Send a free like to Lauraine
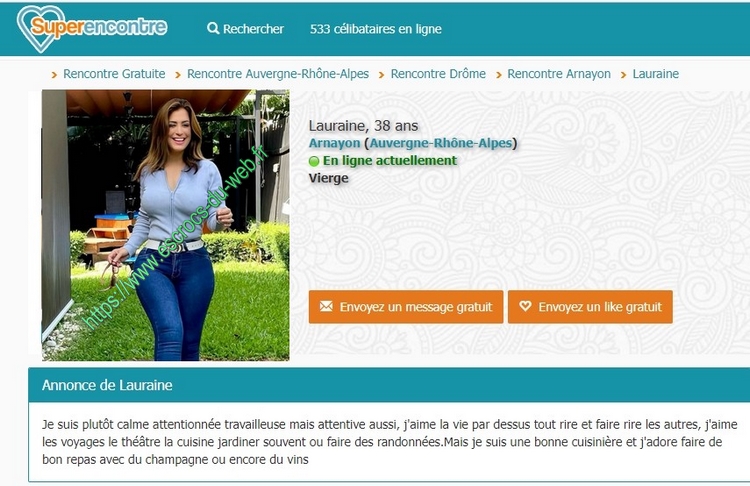Viewport: 750px width, 486px height. point(590,307)
